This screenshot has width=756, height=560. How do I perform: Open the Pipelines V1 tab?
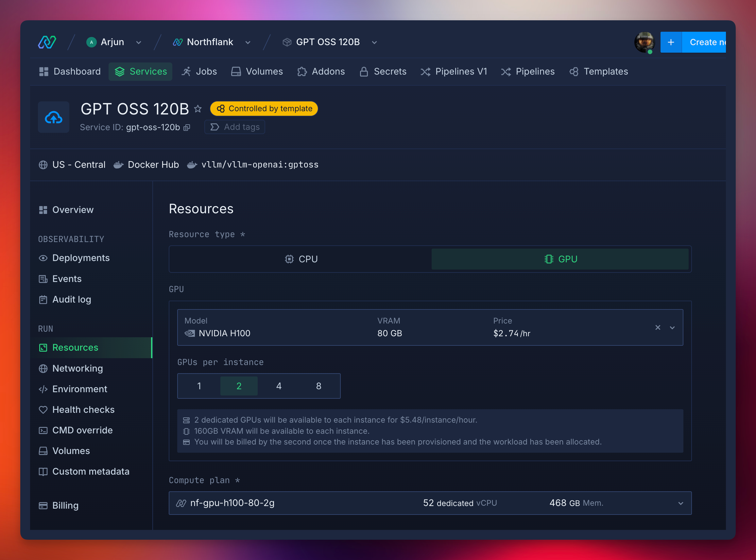click(454, 72)
